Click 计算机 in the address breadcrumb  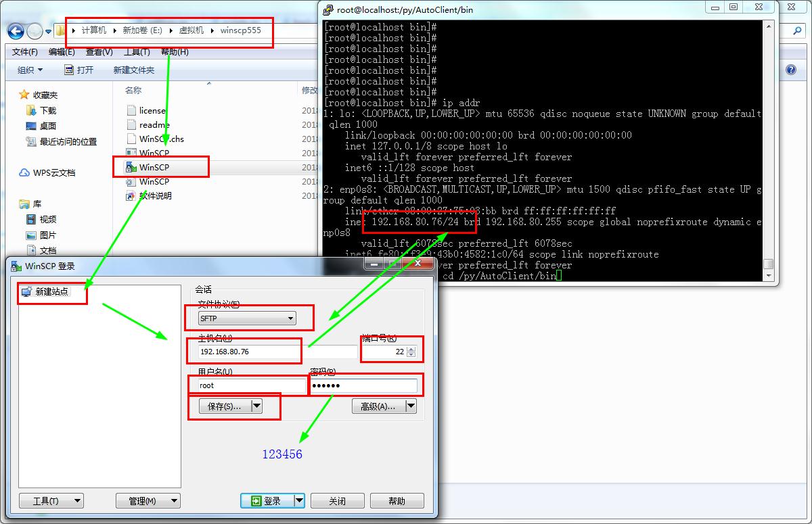click(94, 30)
